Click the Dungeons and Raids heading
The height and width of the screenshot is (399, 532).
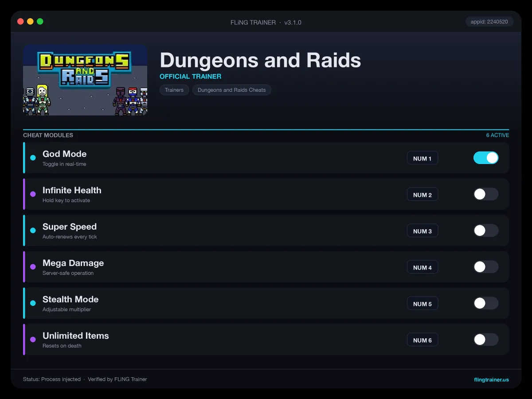coord(260,60)
